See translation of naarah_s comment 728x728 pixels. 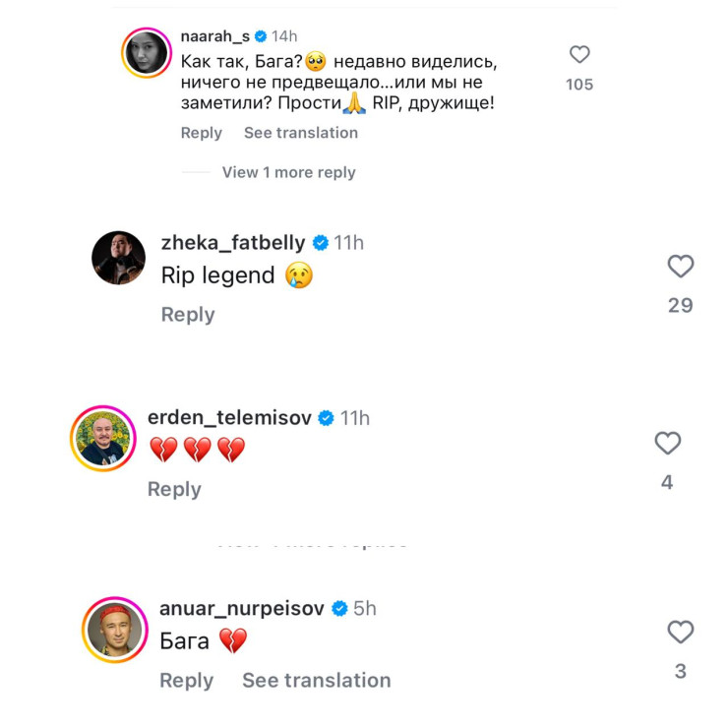(x=301, y=133)
